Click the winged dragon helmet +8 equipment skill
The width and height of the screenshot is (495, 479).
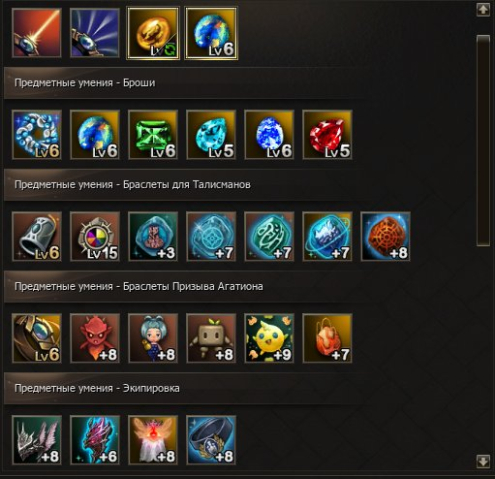[x=37, y=440]
